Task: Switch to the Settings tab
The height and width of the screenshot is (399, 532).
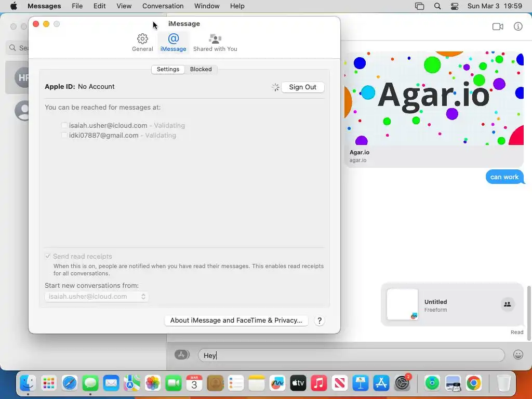Action: coord(168,69)
